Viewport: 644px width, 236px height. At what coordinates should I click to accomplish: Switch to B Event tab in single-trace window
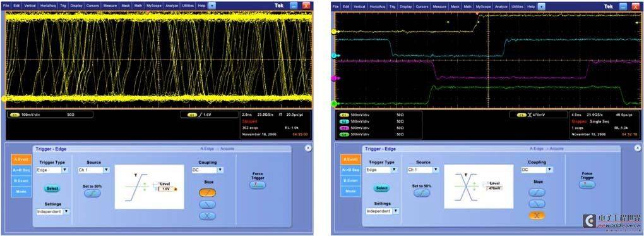(21, 181)
